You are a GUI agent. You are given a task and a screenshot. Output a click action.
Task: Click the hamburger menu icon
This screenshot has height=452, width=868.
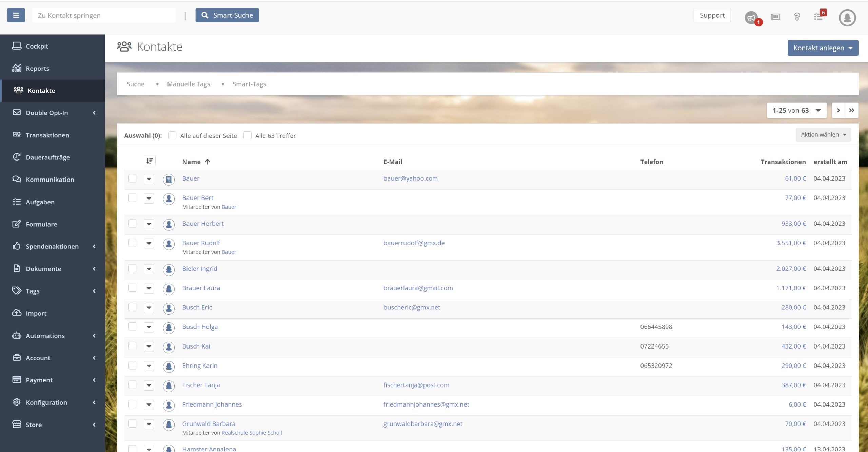click(x=16, y=15)
